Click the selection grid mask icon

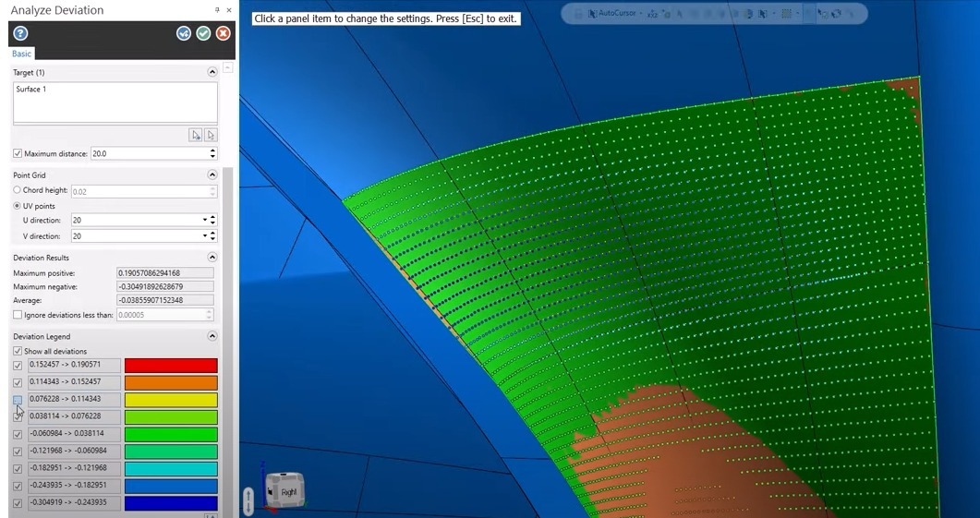[787, 13]
